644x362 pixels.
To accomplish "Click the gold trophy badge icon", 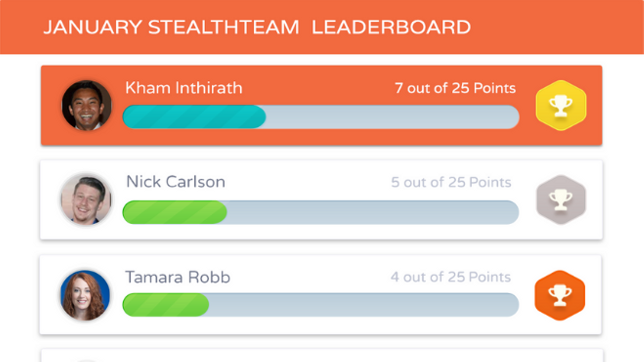I will [561, 106].
